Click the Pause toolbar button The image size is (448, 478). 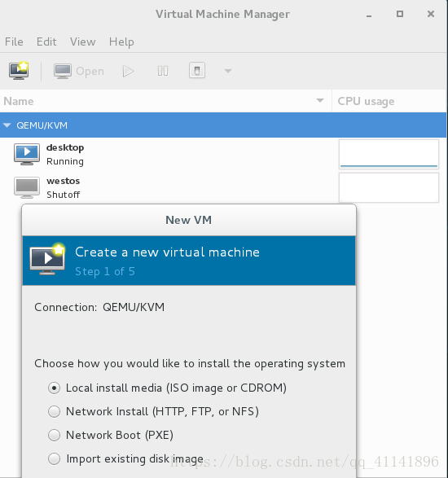click(163, 71)
